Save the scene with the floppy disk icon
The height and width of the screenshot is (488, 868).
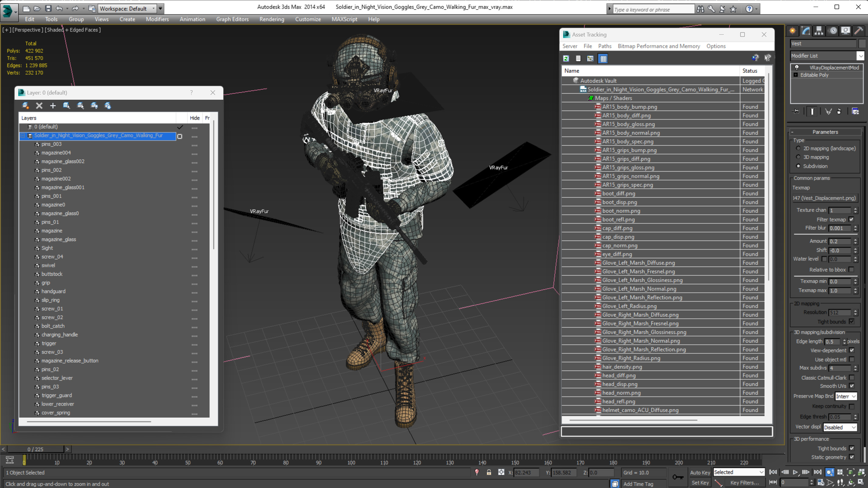pos(48,9)
